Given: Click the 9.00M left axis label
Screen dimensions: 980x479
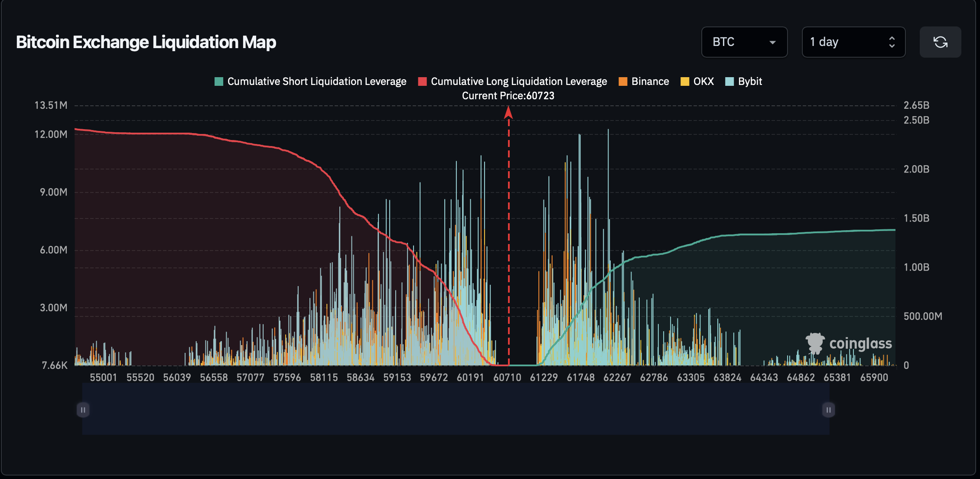Looking at the screenshot, I should pos(54,192).
